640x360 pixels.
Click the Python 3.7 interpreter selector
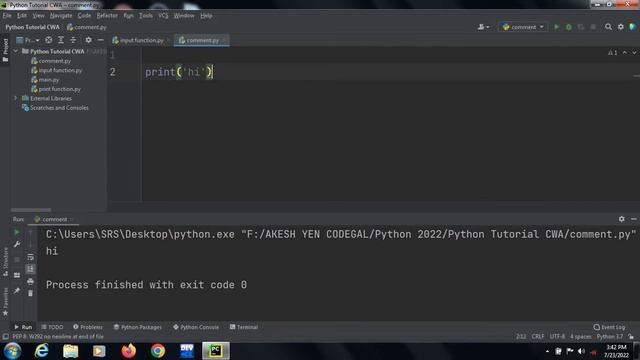point(610,337)
